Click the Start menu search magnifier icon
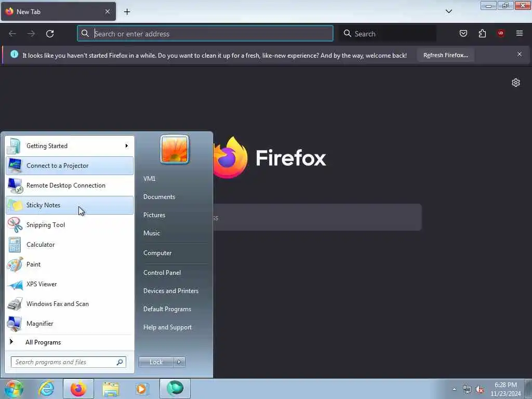 (120, 362)
